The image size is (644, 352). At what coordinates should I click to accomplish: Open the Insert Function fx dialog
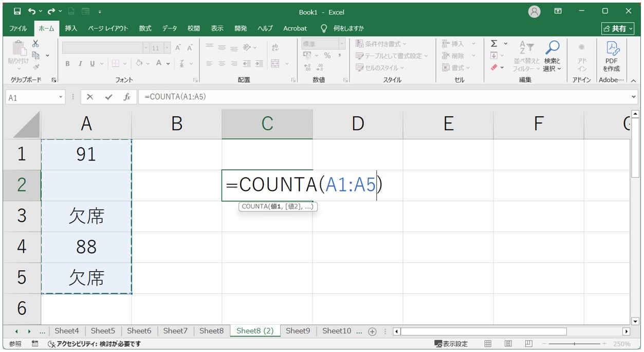[x=126, y=97]
